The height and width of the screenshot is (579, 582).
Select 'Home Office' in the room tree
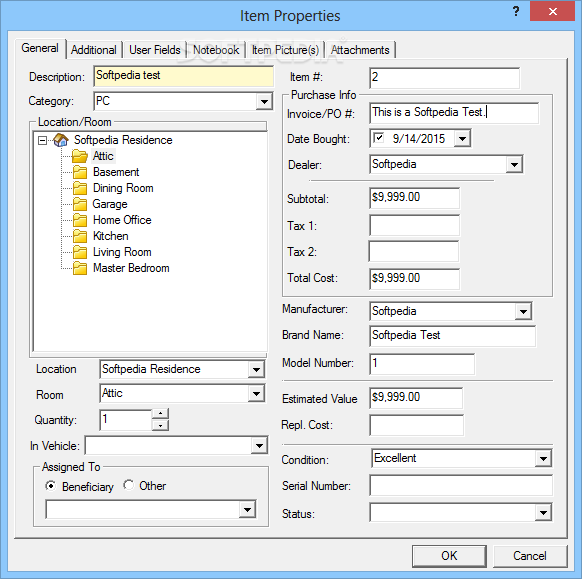[122, 220]
